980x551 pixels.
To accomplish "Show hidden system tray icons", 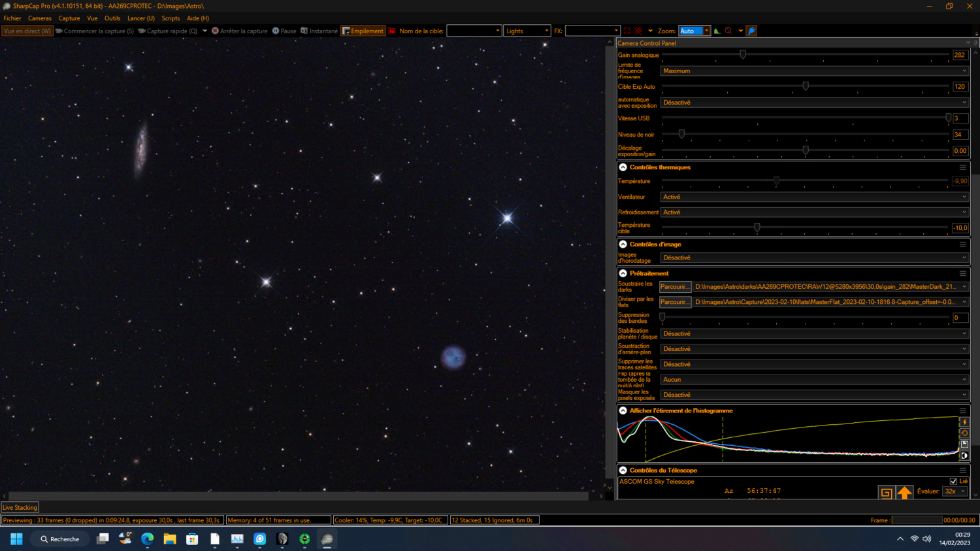I will pos(900,539).
